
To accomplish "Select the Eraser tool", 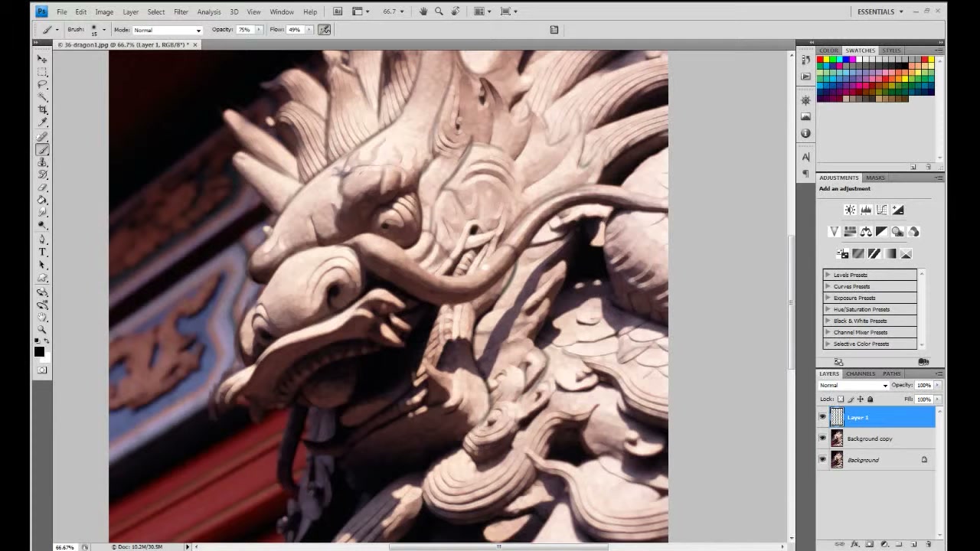I will pyautogui.click(x=42, y=187).
